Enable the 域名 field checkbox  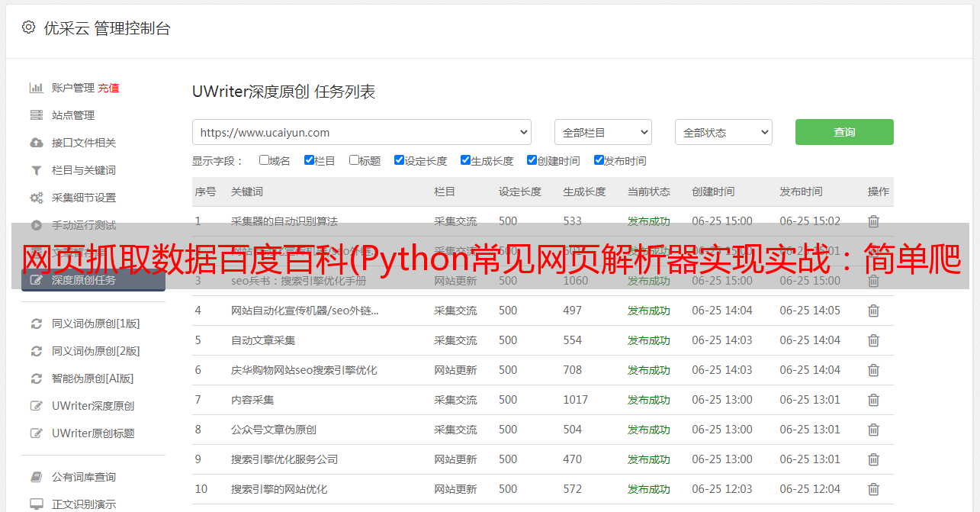pyautogui.click(x=264, y=160)
